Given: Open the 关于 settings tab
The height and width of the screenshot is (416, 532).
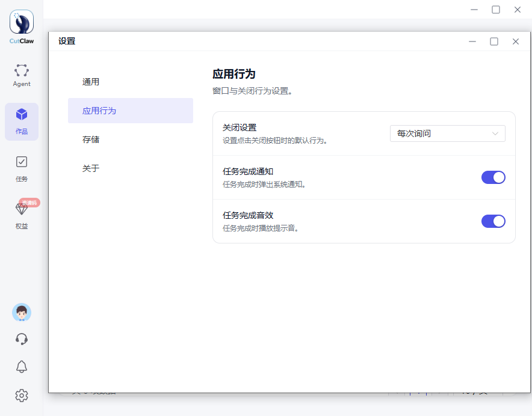Looking at the screenshot, I should point(131,168).
